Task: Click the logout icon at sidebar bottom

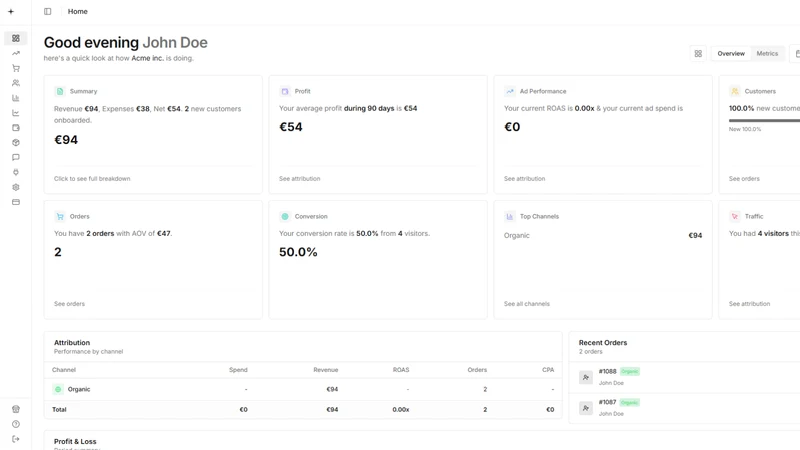Action: click(x=16, y=439)
